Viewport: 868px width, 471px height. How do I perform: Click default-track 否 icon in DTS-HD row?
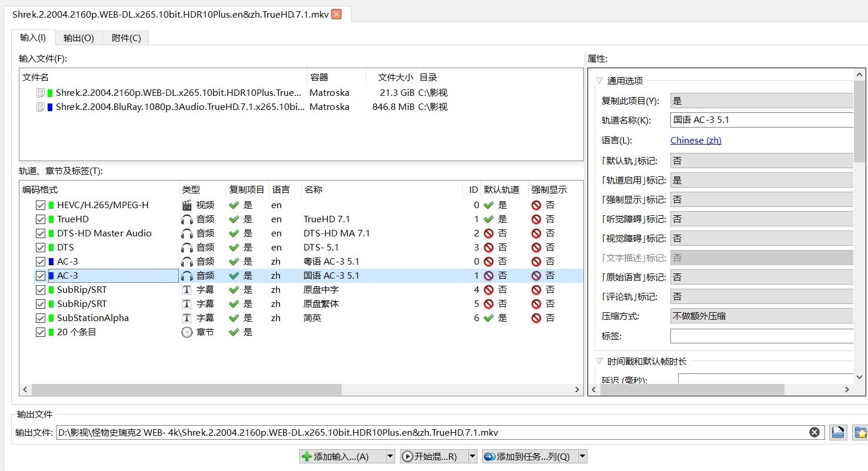[489, 233]
